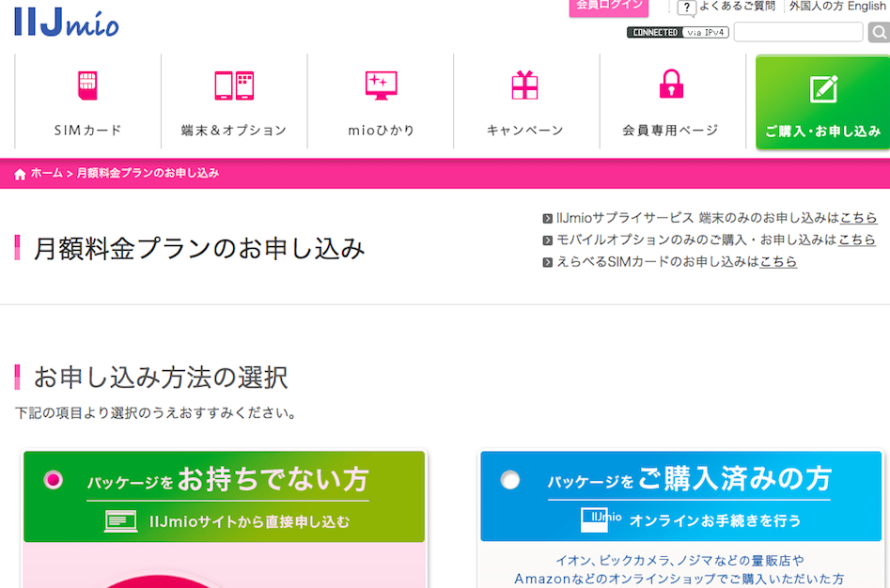Click the IIJmio logo
The width and height of the screenshot is (890, 588).
(67, 23)
